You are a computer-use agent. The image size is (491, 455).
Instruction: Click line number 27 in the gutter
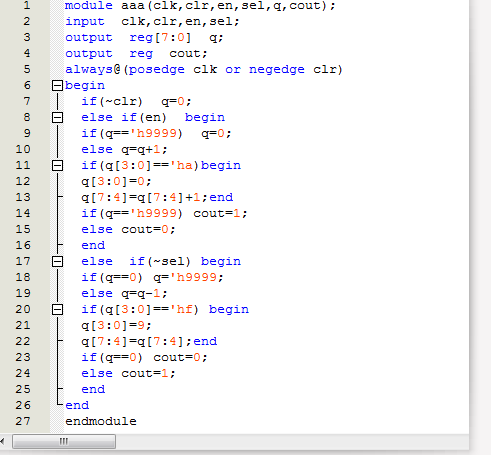click(x=23, y=421)
